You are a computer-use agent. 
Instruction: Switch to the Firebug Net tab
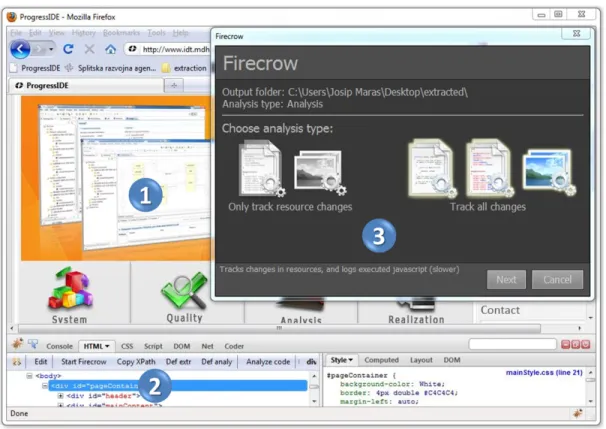tap(207, 346)
